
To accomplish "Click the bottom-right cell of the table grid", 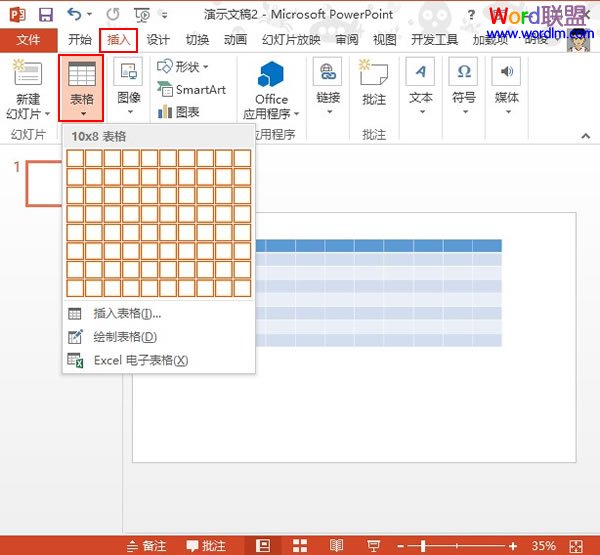I will coord(243,288).
